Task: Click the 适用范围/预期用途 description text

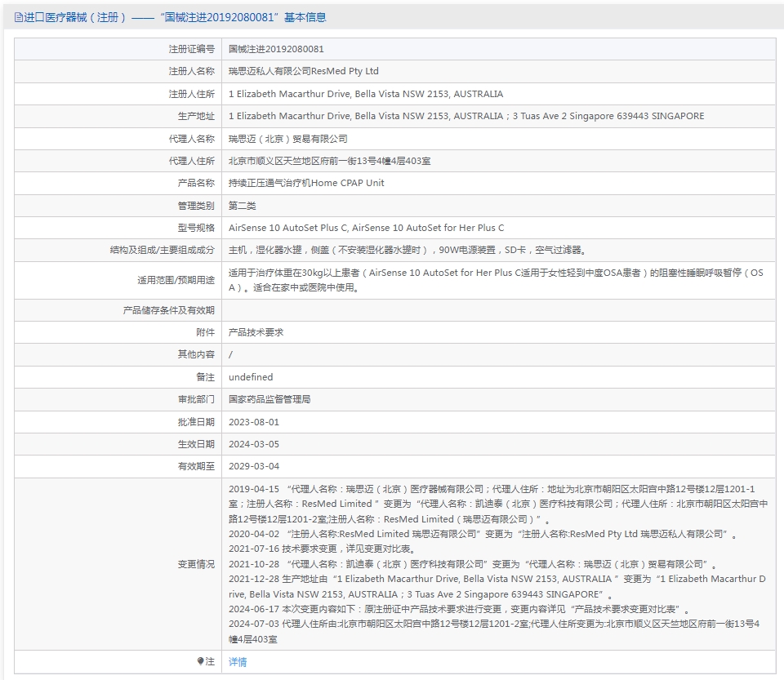Action: [x=496, y=280]
